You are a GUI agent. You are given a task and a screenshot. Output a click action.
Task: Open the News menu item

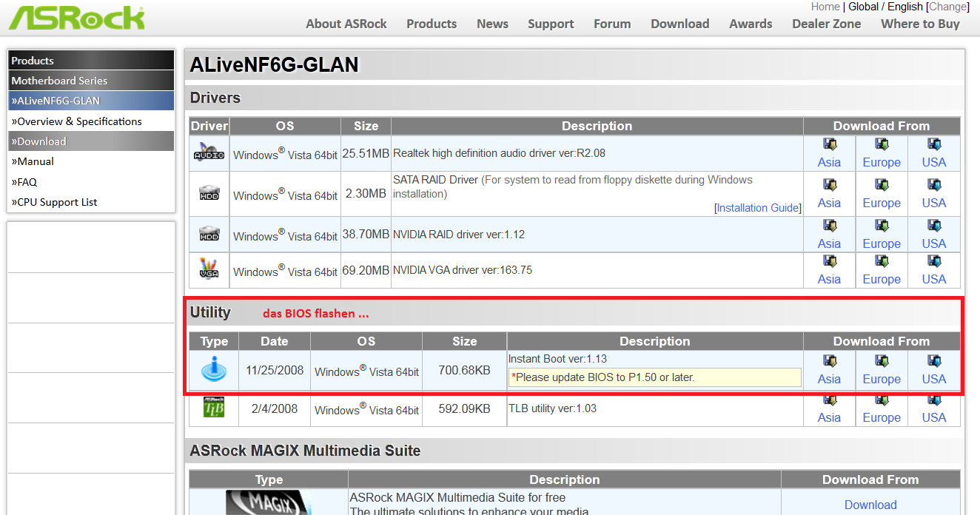492,24
